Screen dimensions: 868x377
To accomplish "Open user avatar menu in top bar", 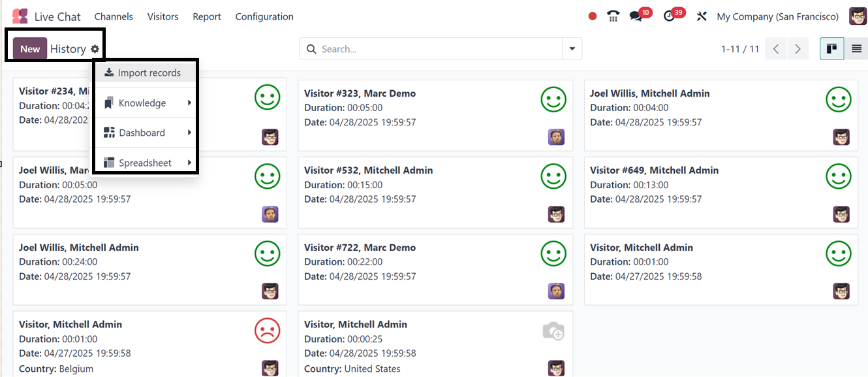I will tap(858, 16).
